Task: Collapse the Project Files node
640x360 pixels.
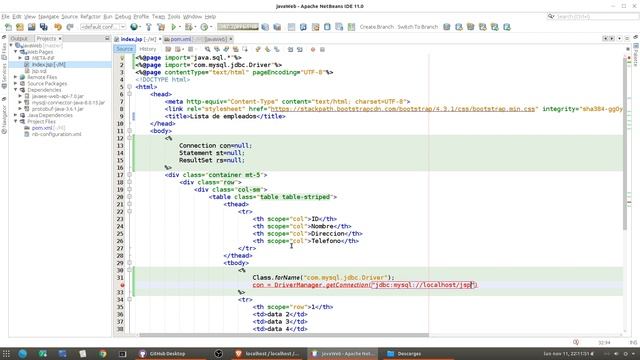Action: [x=16, y=122]
